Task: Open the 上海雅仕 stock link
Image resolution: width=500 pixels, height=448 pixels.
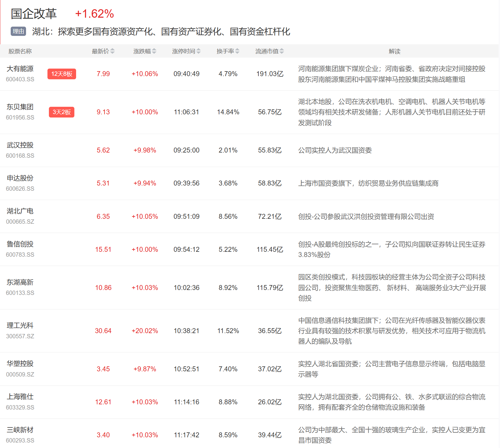Action: (20, 397)
